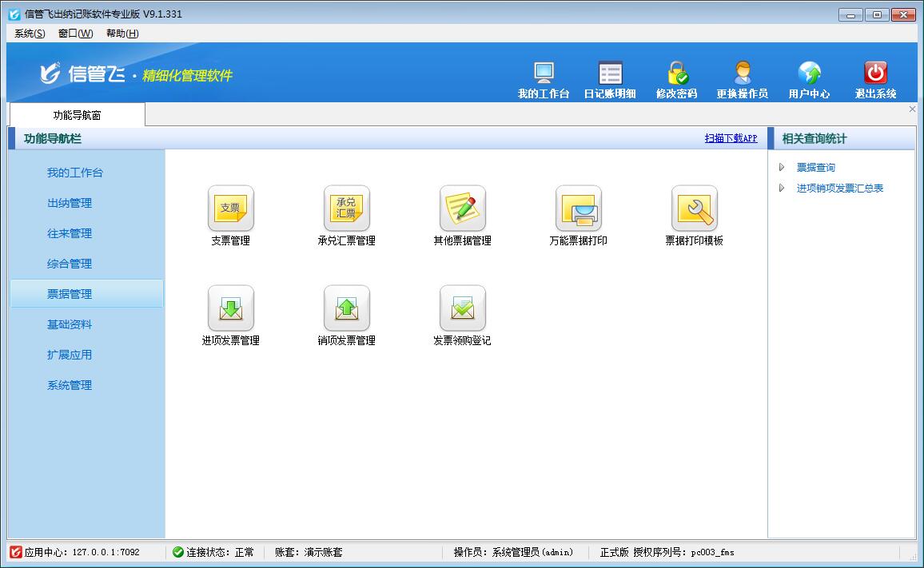
Task: Open 日记账明细 from top toolbar
Action: click(610, 73)
